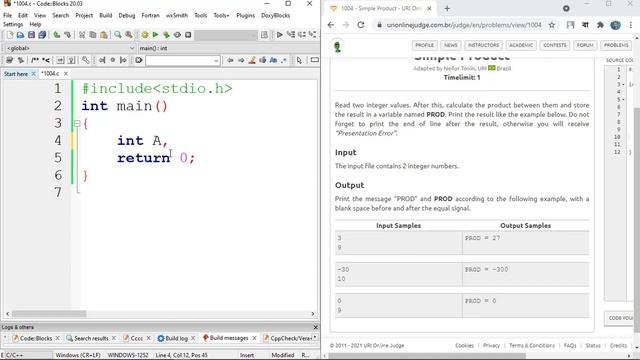Click the NEWS button on URI page
Image resolution: width=640 pixels, height=360 pixels.
tap(451, 45)
